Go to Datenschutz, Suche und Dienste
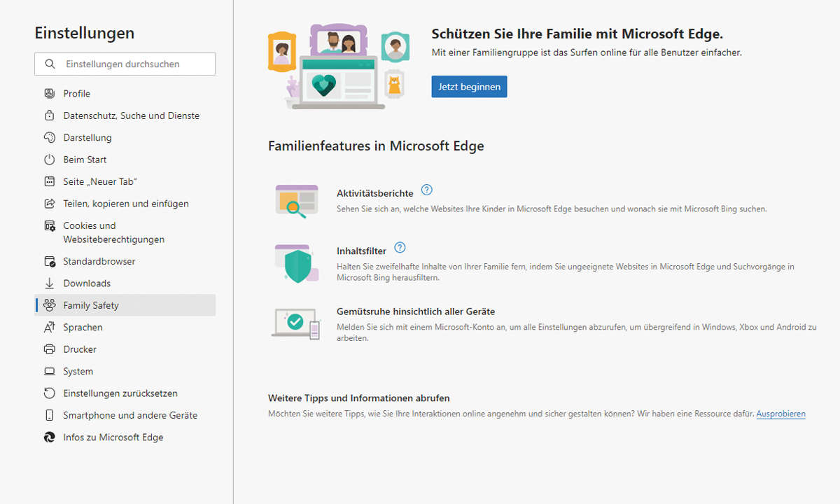 coord(125,115)
